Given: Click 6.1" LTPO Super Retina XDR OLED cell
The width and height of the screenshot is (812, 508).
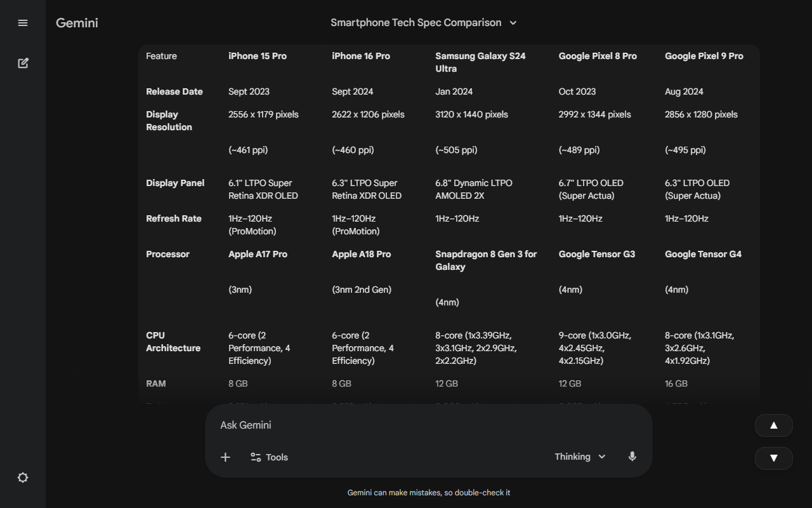Looking at the screenshot, I should click(x=263, y=189).
